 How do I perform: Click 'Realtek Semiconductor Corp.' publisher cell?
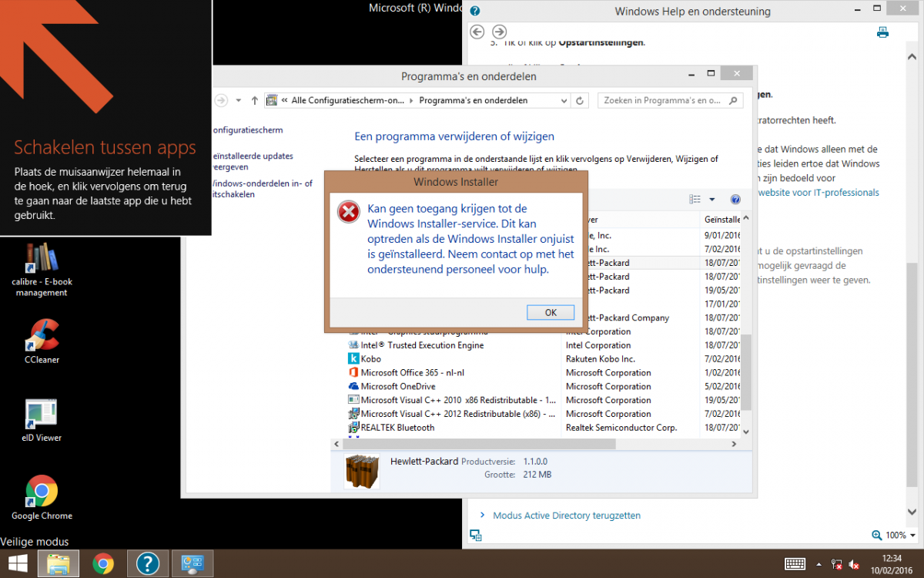coord(621,428)
